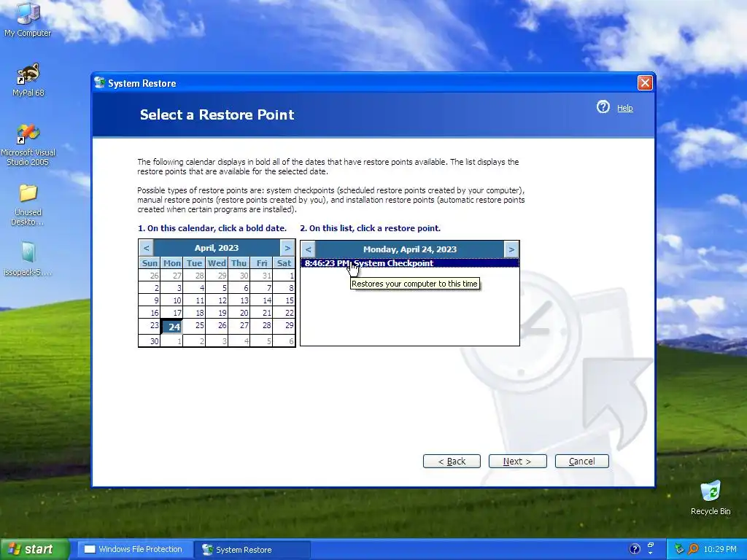
Task: Open the Start menu
Action: point(34,549)
